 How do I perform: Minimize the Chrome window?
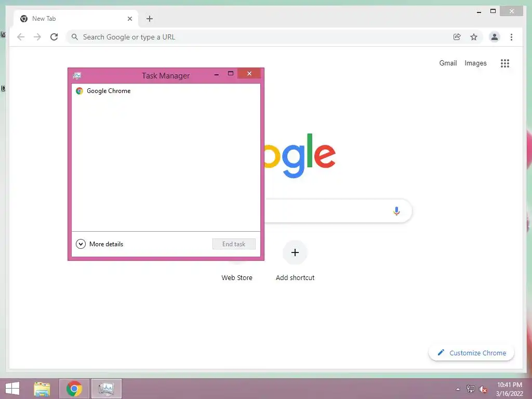coord(478,11)
